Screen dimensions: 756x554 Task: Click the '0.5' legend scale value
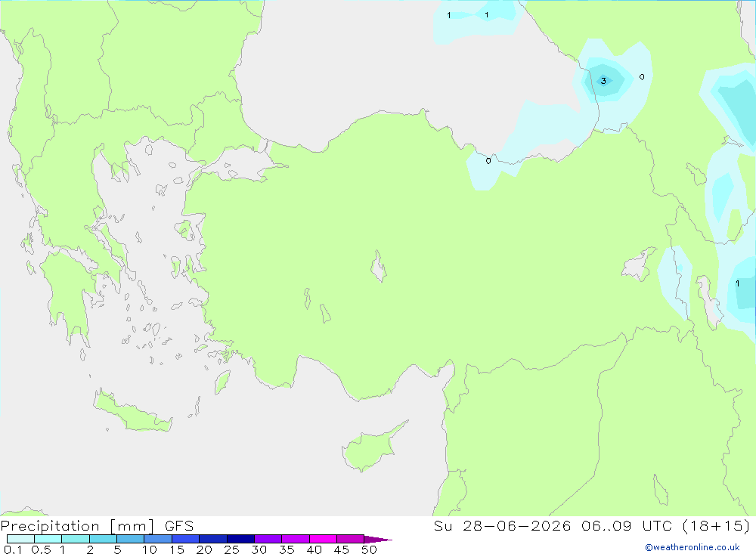tap(41, 549)
